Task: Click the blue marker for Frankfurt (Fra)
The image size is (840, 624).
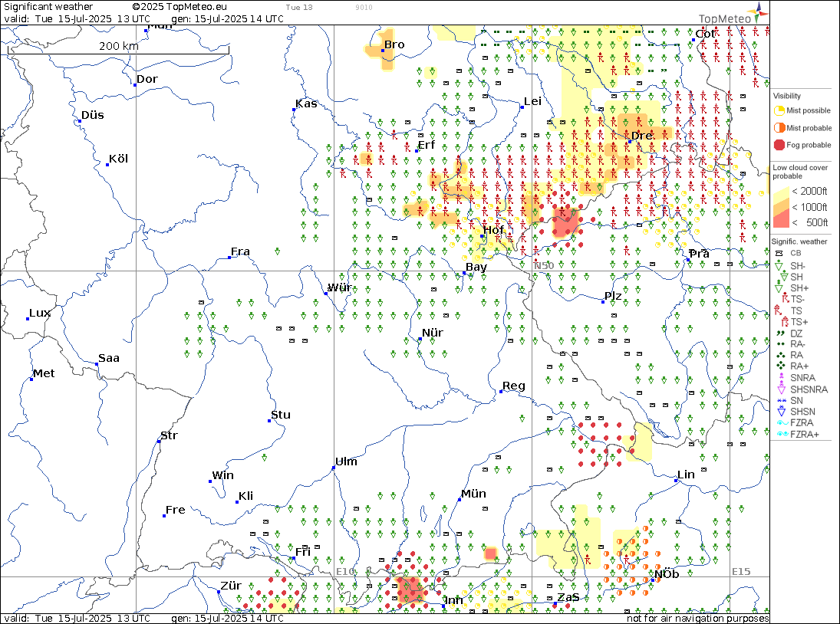Action: (x=229, y=258)
